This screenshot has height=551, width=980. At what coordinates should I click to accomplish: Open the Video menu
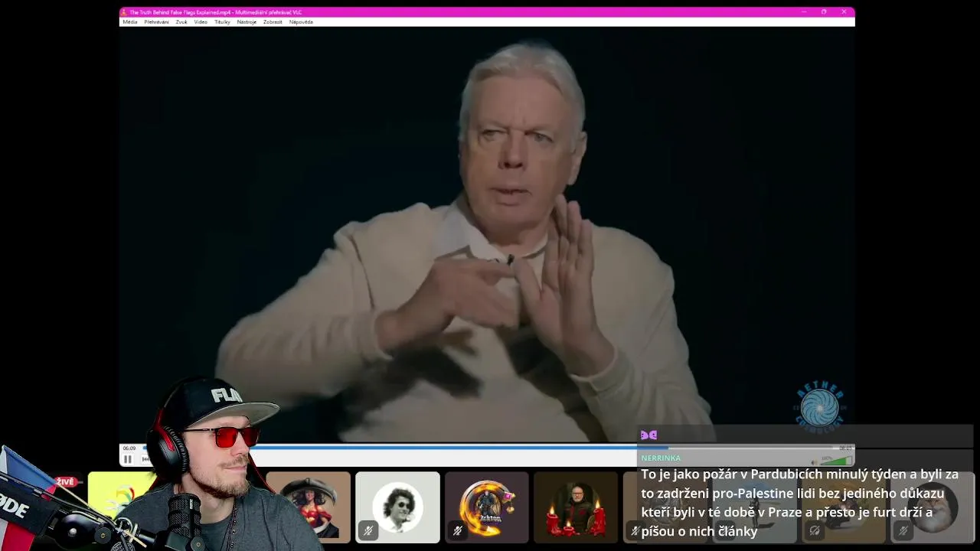click(201, 22)
